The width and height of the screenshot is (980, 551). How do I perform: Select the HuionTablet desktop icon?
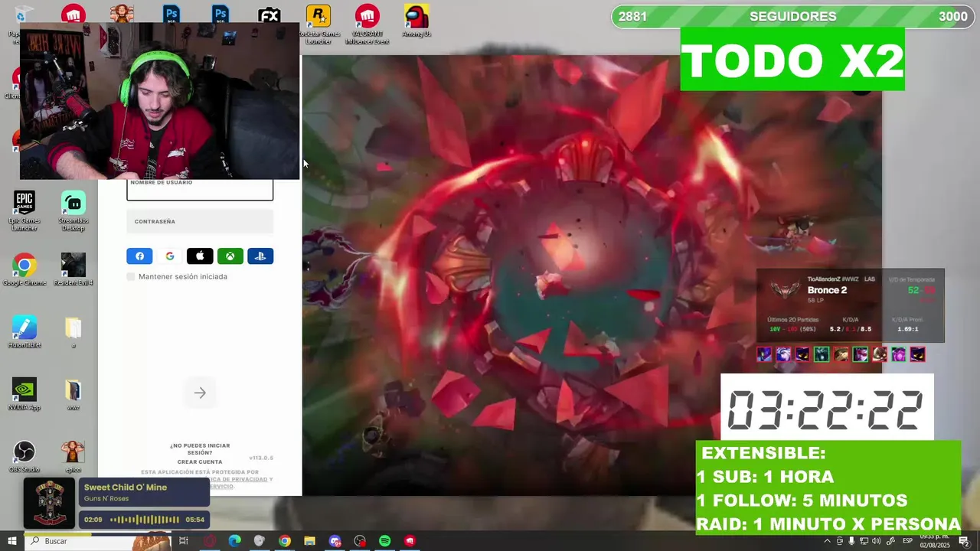24,332
